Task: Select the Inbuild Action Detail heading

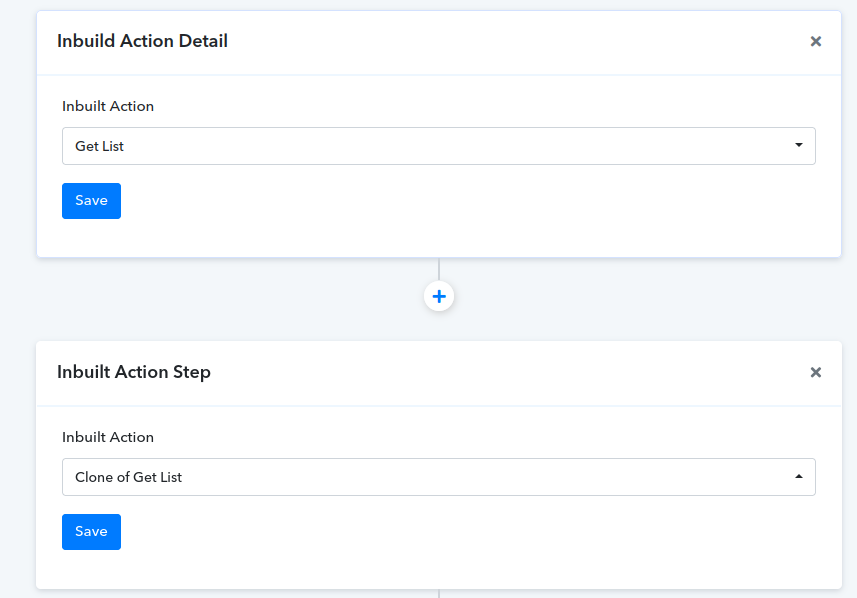Action: click(x=142, y=41)
